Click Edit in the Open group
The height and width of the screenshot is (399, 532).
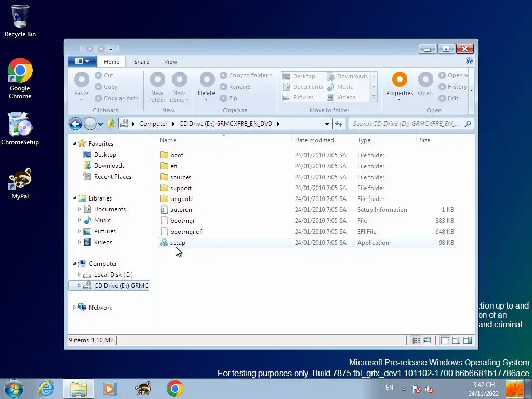point(448,98)
